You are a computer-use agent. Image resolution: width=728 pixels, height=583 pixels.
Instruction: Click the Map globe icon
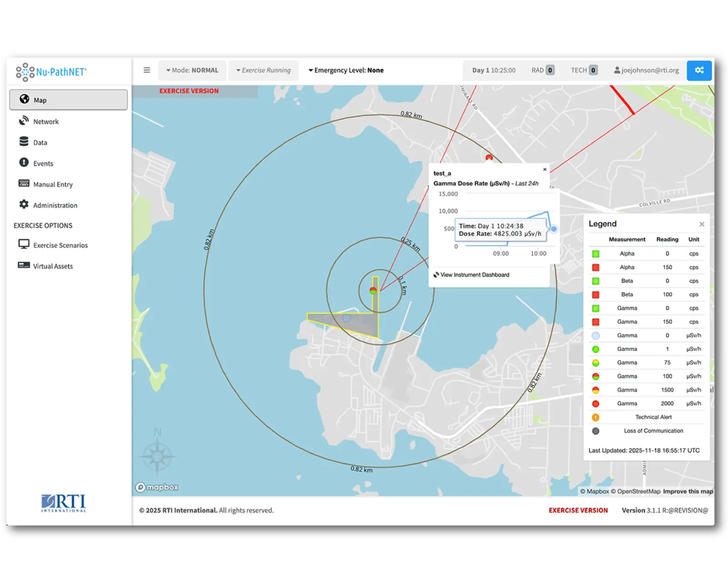(x=25, y=99)
